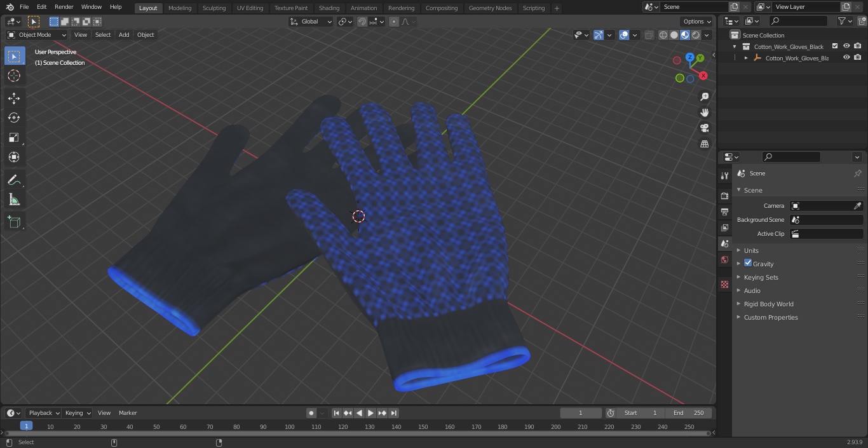Hide Cotton_Work_Gloves_Black collection in viewport

[x=846, y=46]
